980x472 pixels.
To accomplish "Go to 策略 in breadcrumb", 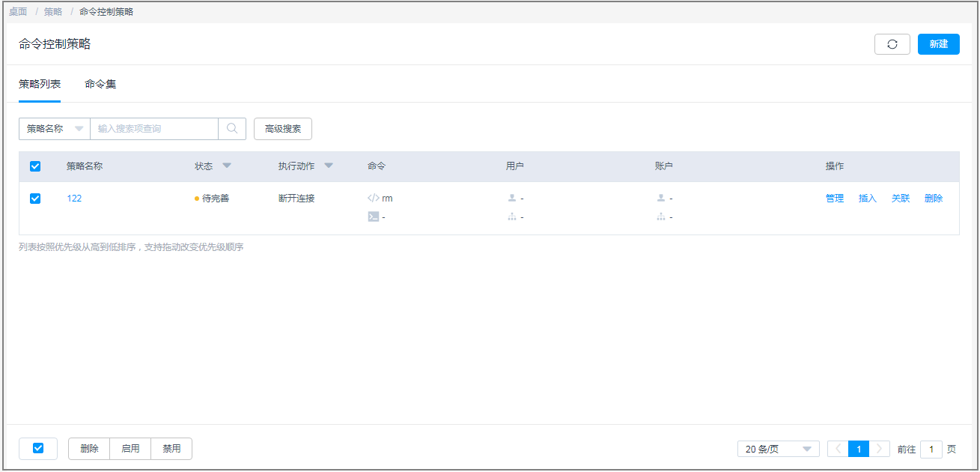I will pyautogui.click(x=53, y=12).
